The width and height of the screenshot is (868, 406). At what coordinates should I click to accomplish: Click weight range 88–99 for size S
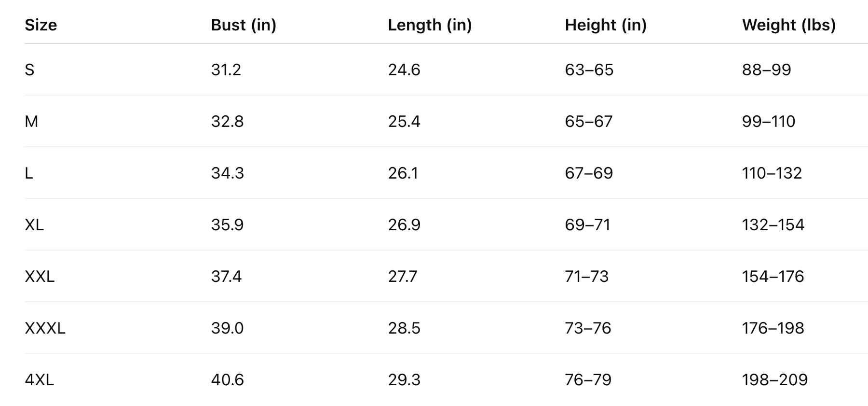coord(767,70)
